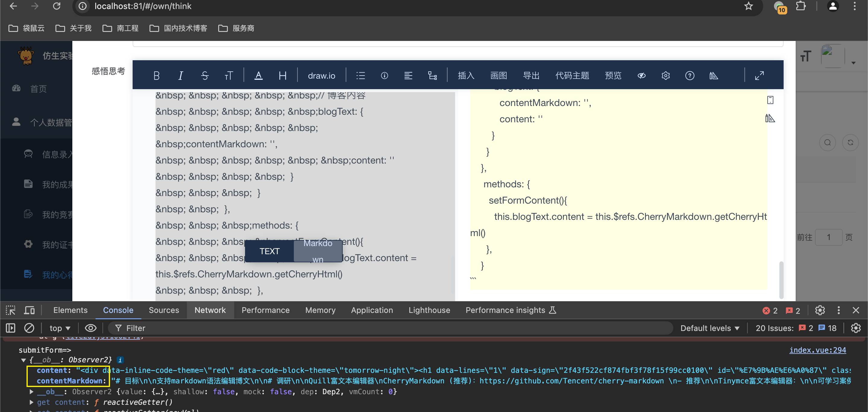This screenshot has height=412, width=868.
Task: Copy content icon in preview pane
Action: [x=770, y=100]
